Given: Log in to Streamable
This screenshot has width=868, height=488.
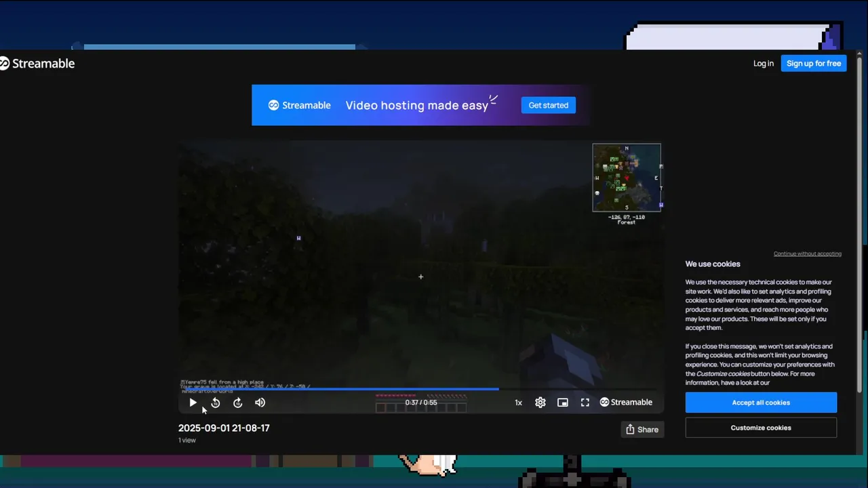Looking at the screenshot, I should (x=764, y=64).
